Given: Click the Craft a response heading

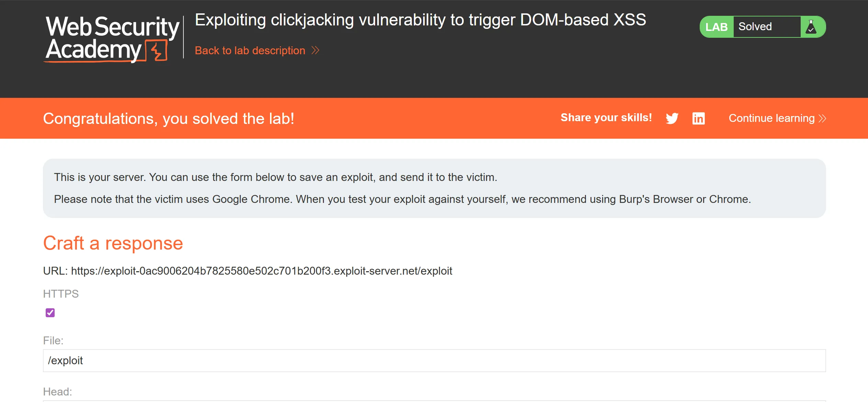Looking at the screenshot, I should pos(113,243).
